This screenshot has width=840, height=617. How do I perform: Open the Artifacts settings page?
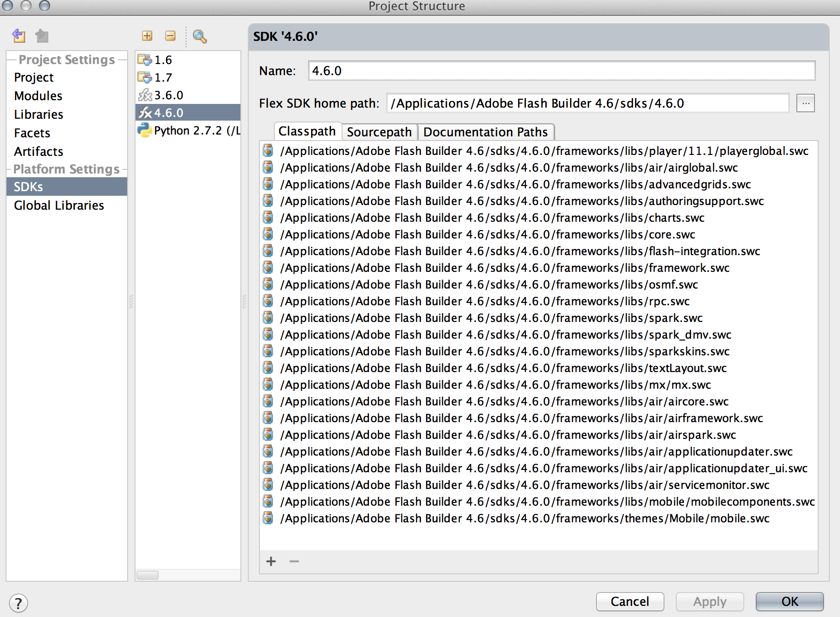click(39, 151)
